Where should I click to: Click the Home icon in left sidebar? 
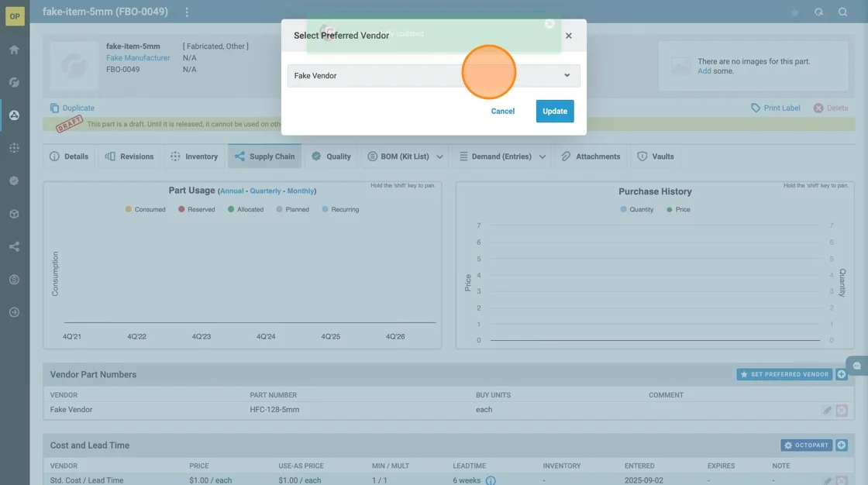(14, 50)
